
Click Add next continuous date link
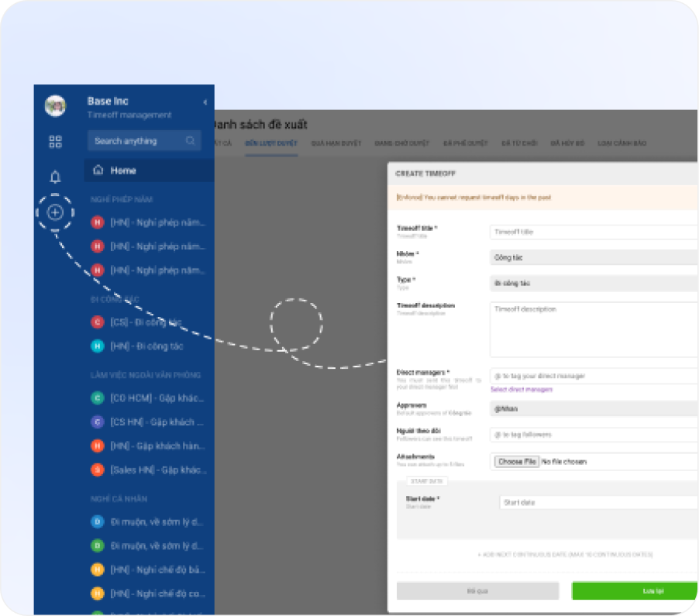(x=565, y=555)
